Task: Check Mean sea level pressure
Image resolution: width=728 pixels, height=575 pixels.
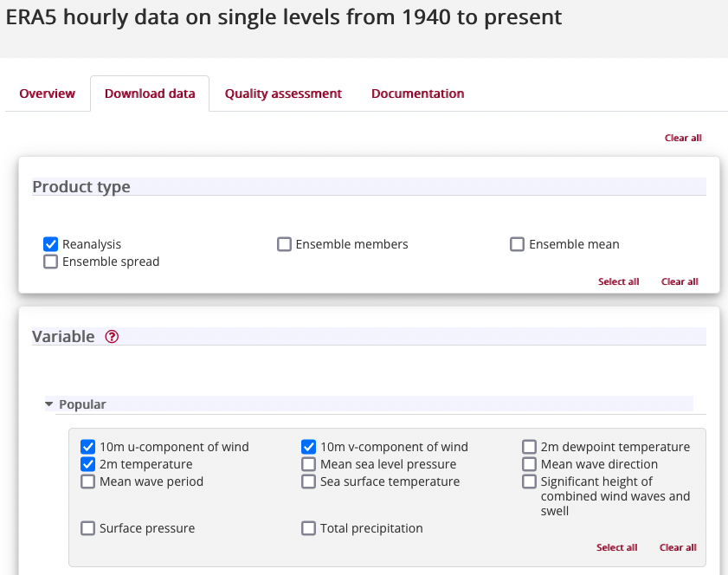Action: pos(308,464)
